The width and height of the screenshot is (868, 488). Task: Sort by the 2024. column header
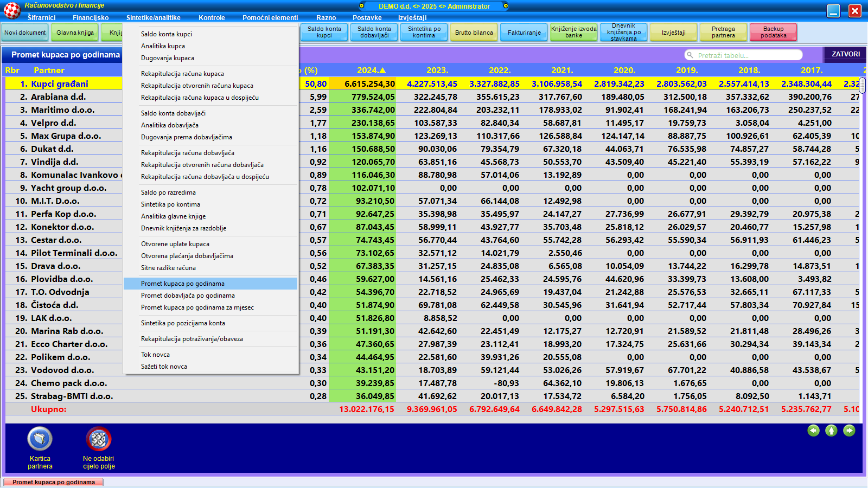371,70
